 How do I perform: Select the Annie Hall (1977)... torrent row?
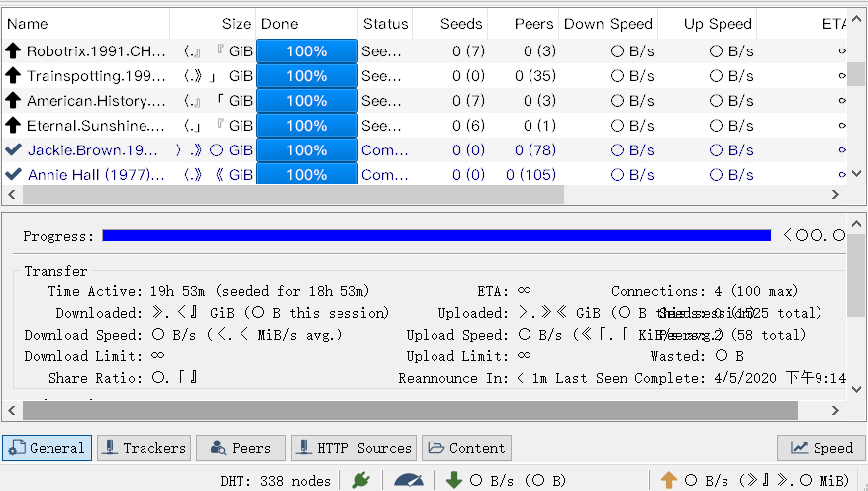(x=424, y=175)
